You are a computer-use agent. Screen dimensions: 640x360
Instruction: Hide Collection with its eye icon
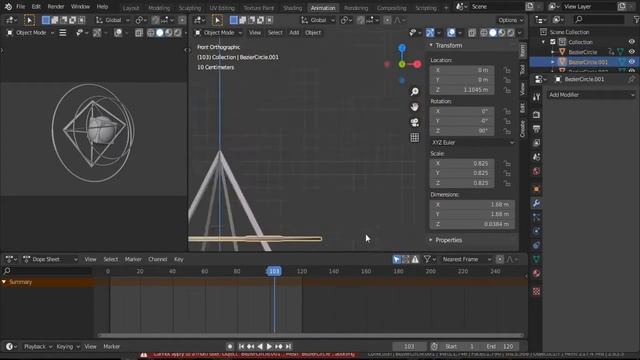[632, 42]
